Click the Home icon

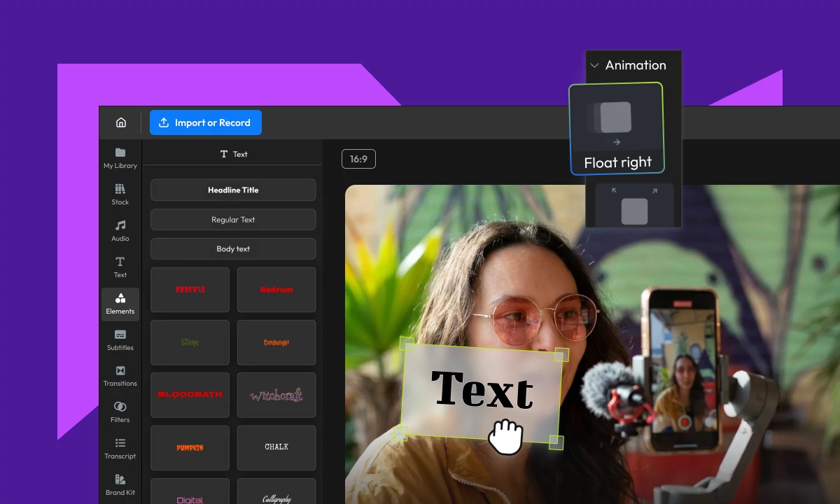click(120, 122)
